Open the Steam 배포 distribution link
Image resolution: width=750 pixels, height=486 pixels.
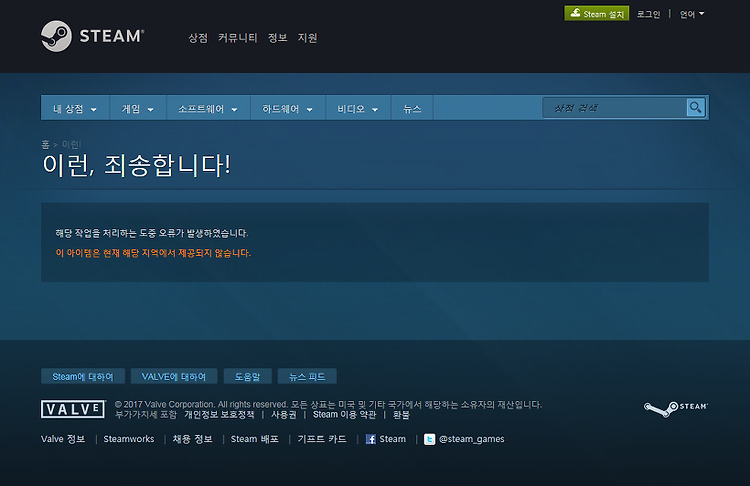tap(254, 439)
